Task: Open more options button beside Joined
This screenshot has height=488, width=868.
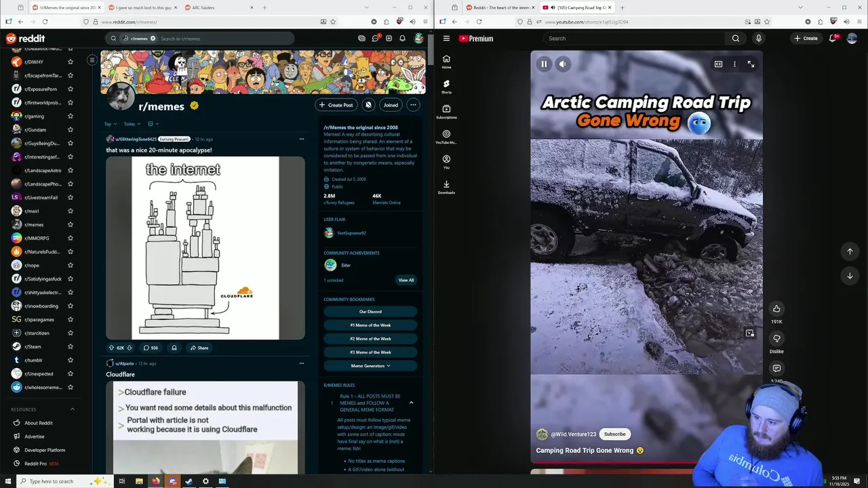Action: [x=413, y=105]
